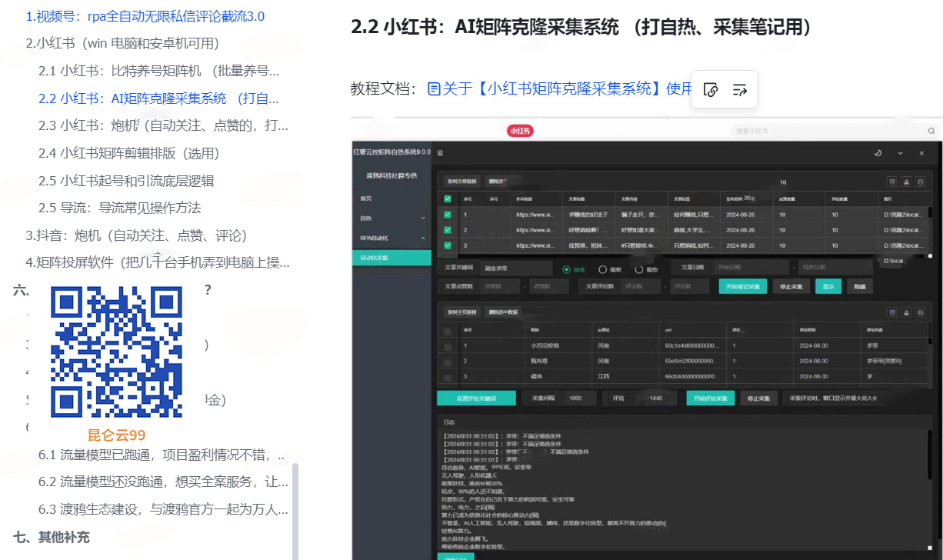Click 停止采集 beside 开始评论采集
Image resolution: width=943 pixels, height=560 pixels.
pyautogui.click(x=758, y=398)
